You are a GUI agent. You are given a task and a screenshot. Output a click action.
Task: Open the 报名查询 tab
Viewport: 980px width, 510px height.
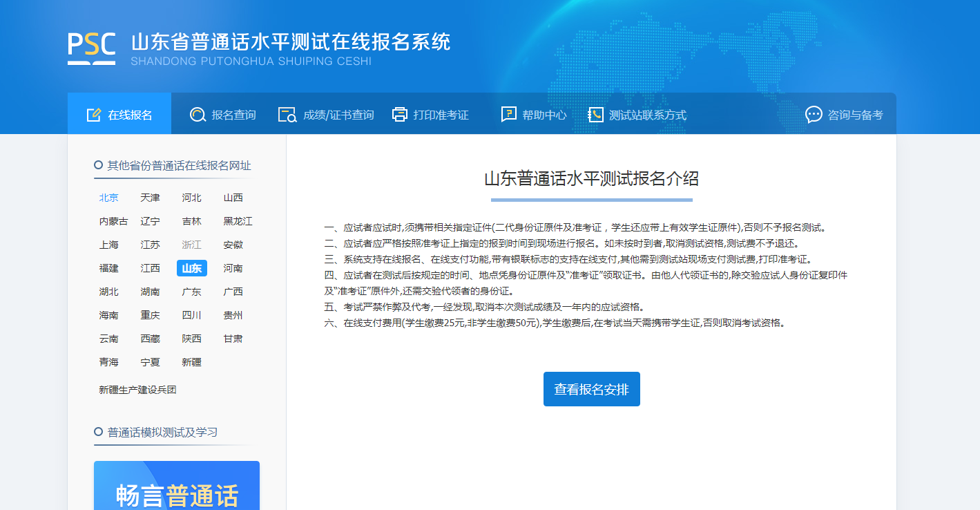pyautogui.click(x=233, y=115)
